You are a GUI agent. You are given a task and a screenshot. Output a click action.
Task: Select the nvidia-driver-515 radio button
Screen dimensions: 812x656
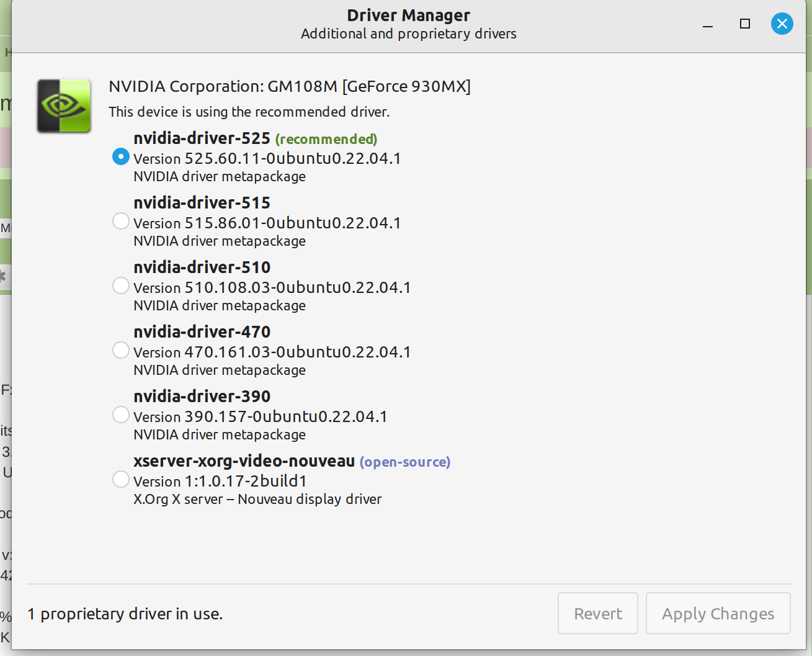point(121,221)
